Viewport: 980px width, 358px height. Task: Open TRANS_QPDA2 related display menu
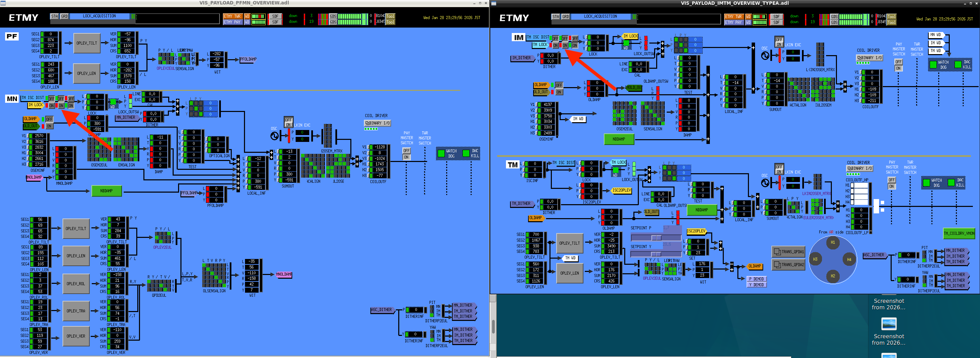[788, 265]
